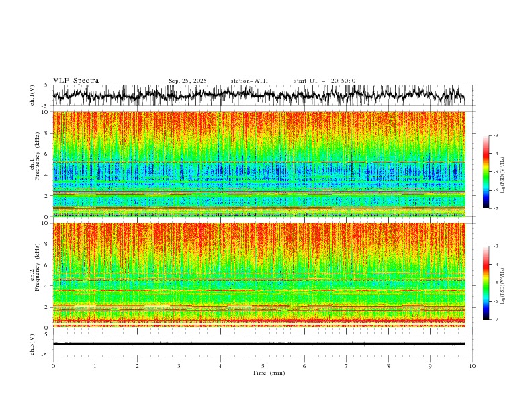Click the date 'Sep. 25, 2025'
The image size is (532, 411).
[187, 81]
